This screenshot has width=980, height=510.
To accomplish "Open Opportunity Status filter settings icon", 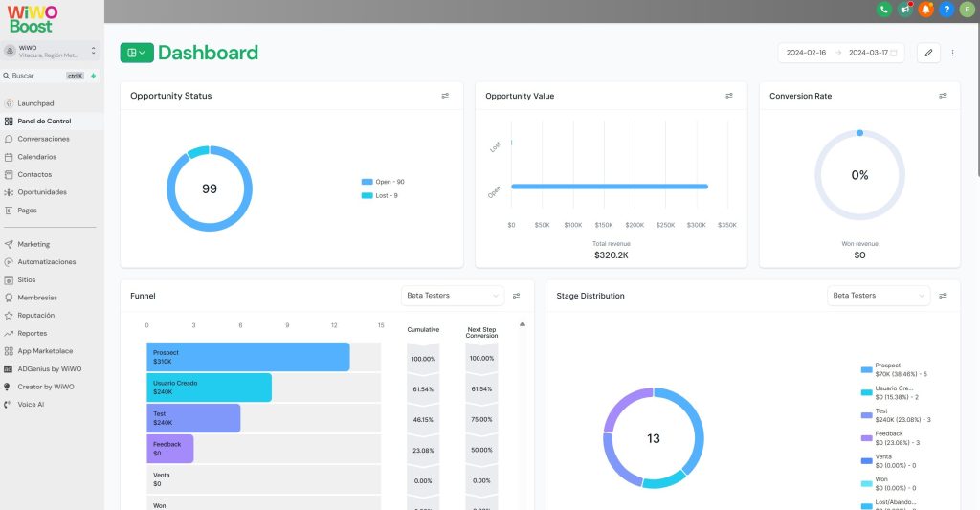I will point(445,96).
